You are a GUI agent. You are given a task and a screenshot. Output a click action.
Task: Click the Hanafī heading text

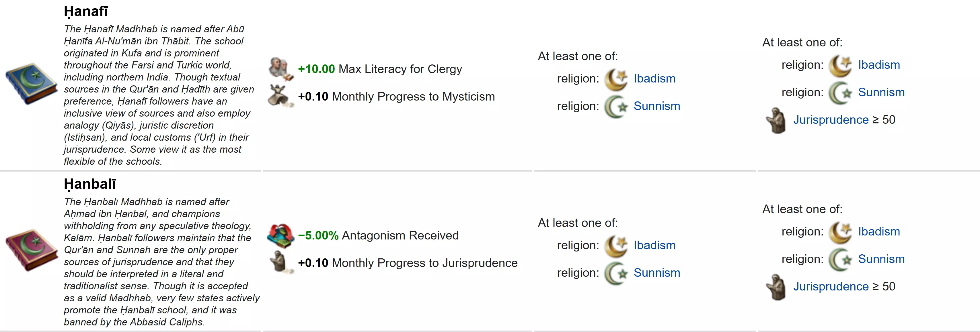point(86,11)
